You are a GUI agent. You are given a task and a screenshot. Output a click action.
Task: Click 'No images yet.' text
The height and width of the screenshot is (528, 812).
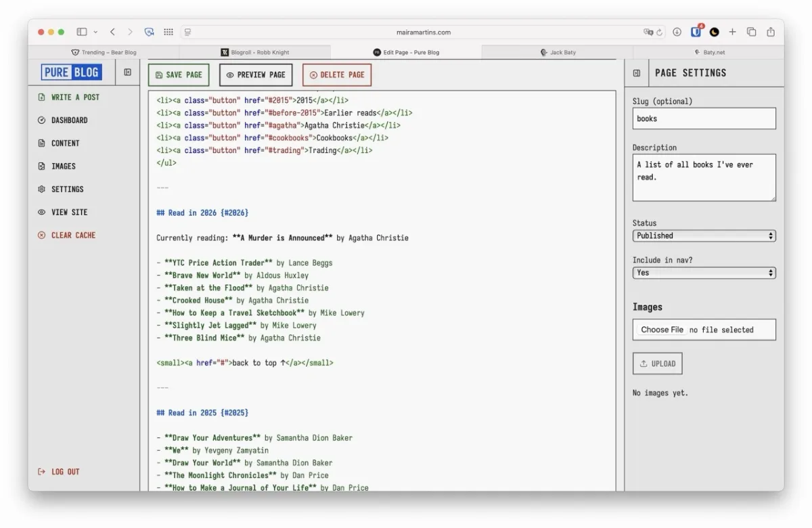(660, 393)
